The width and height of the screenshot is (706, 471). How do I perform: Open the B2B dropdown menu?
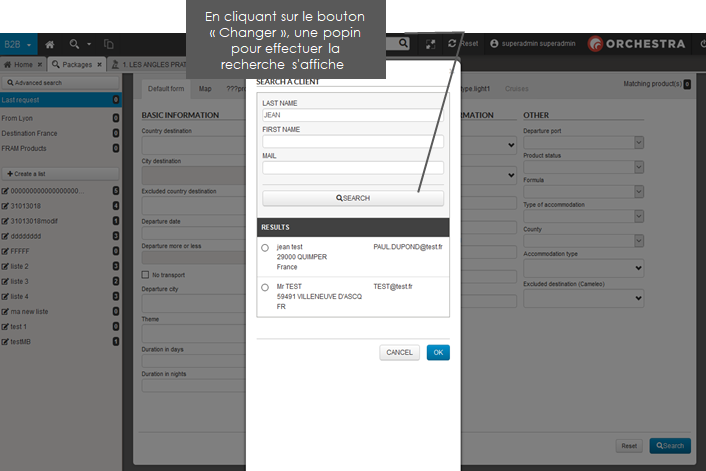click(x=18, y=45)
